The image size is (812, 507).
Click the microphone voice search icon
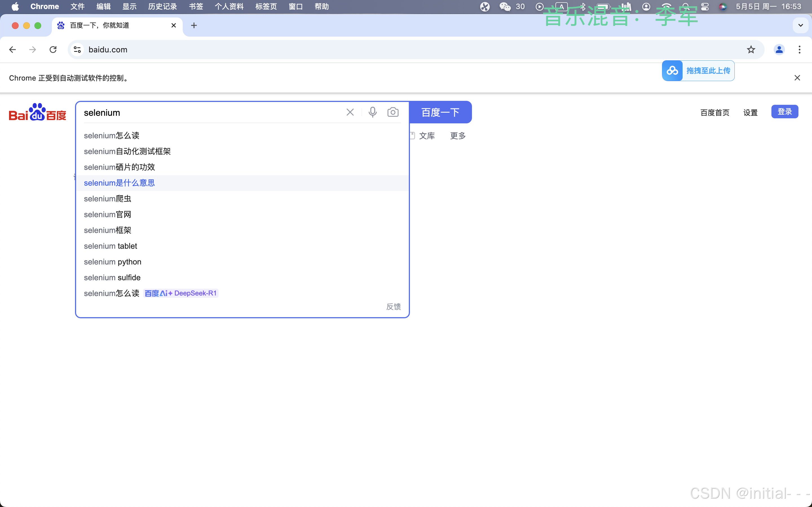click(372, 112)
